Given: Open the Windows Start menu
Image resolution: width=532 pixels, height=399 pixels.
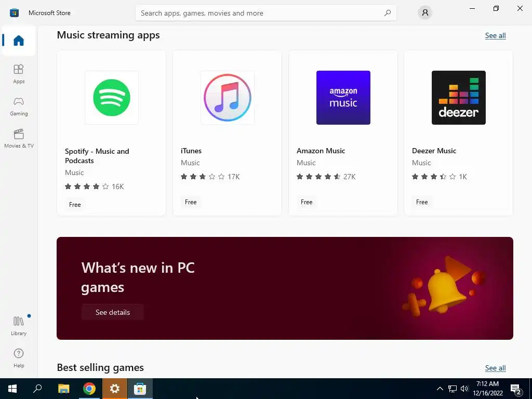Looking at the screenshot, I should pos(12,389).
